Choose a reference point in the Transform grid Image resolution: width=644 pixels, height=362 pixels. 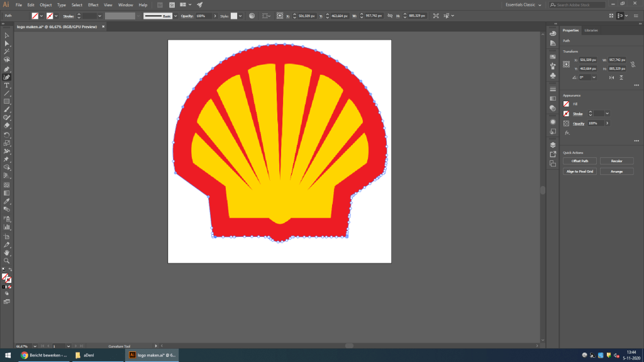point(567,63)
